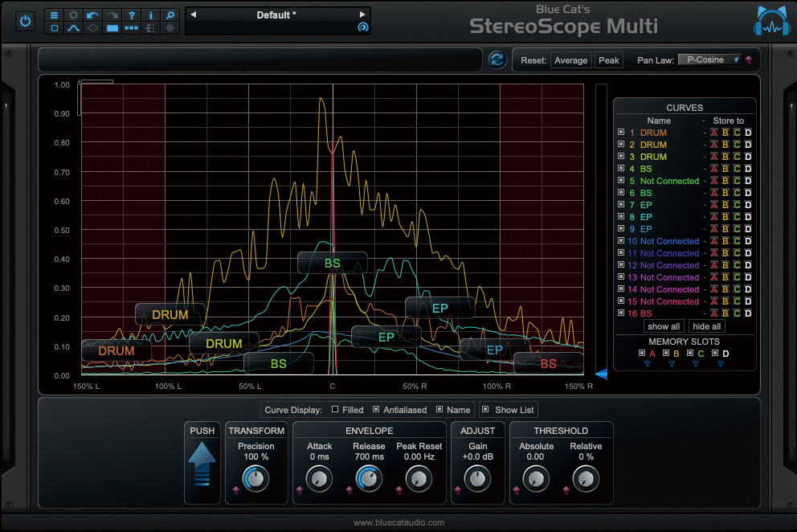Store curve 7 EP to slot C
This screenshot has width=797, height=532.
pyautogui.click(x=737, y=205)
